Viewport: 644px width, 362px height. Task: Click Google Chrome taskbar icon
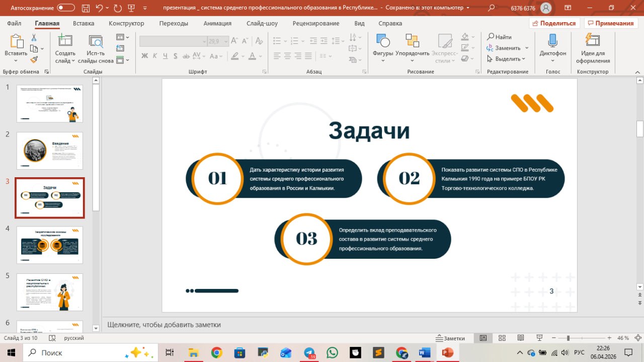point(217,352)
